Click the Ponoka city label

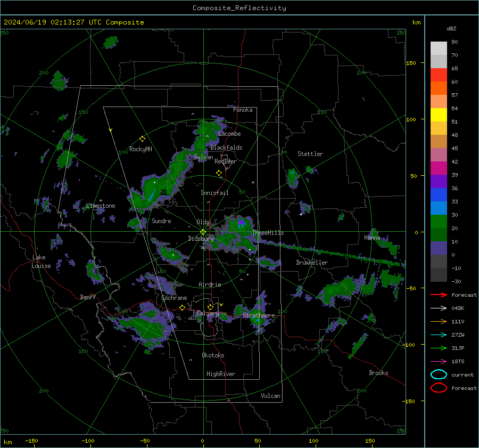click(x=243, y=110)
